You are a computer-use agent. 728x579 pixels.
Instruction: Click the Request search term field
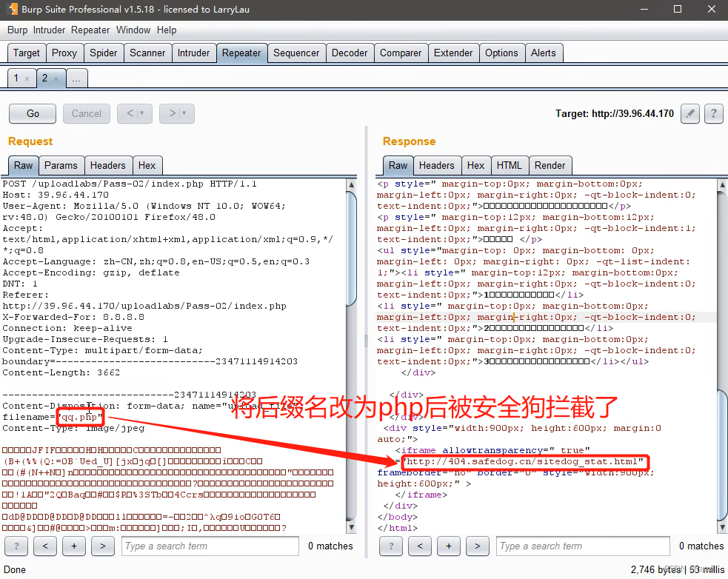pos(210,546)
